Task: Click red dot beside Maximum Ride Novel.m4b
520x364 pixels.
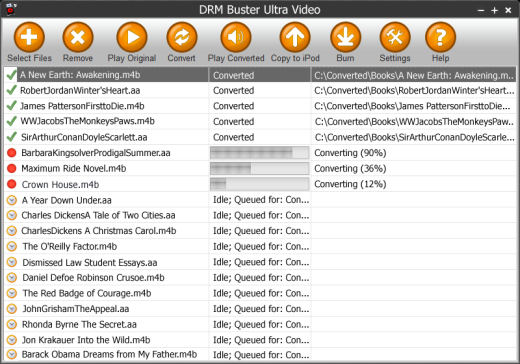Action: [12, 168]
